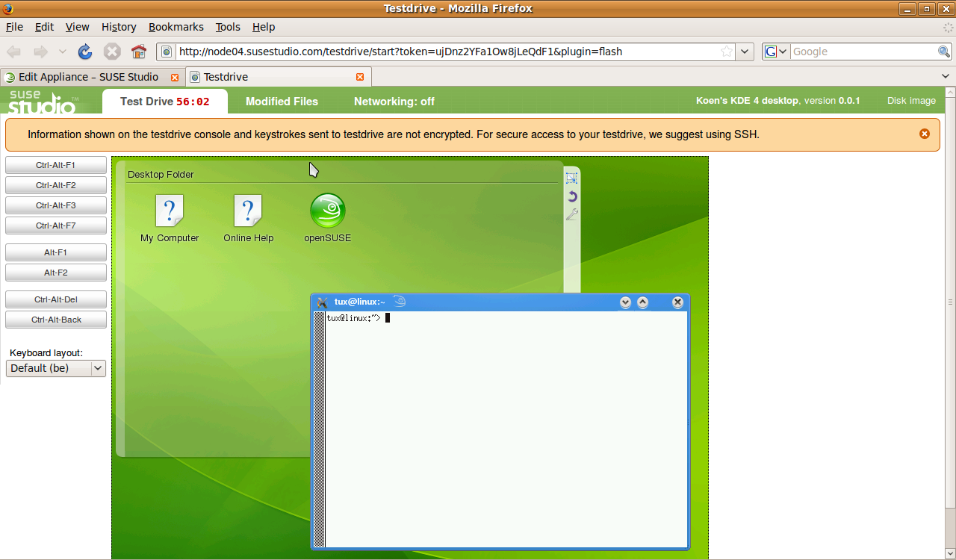Viewport: 956px width, 560px height.
Task: Open the search engine selector dropdown
Action: click(775, 52)
